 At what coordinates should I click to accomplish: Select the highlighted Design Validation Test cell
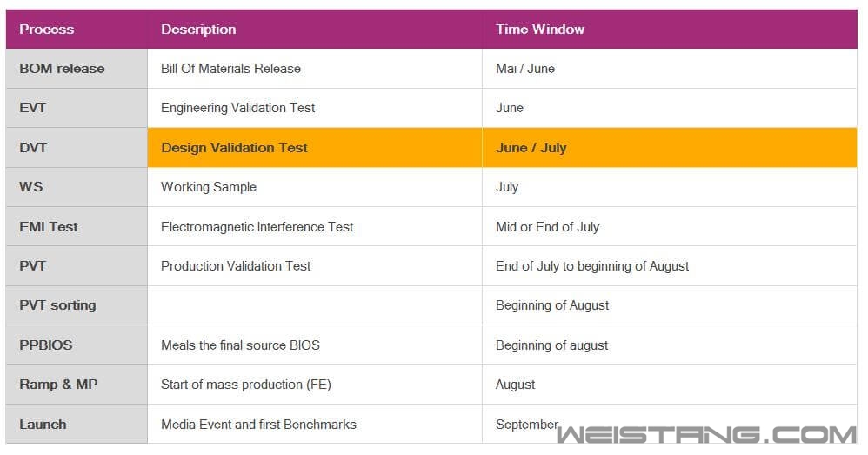[234, 148]
